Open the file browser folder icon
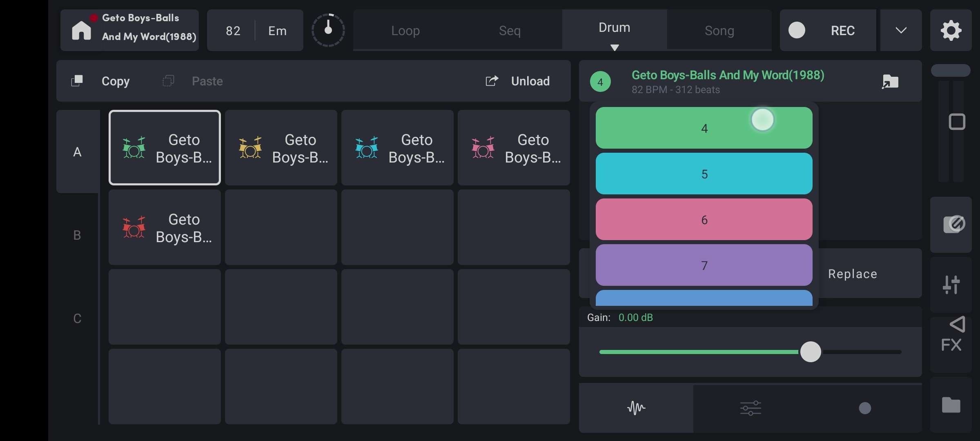The width and height of the screenshot is (980, 441). click(x=951, y=405)
